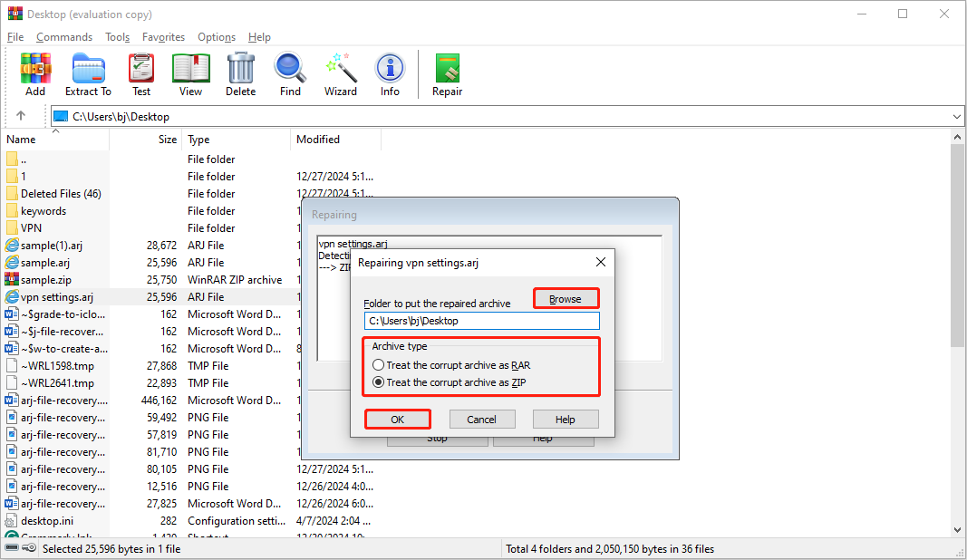Confirm repair with OK button
Viewport: 967px width, 560px height.
397,420
